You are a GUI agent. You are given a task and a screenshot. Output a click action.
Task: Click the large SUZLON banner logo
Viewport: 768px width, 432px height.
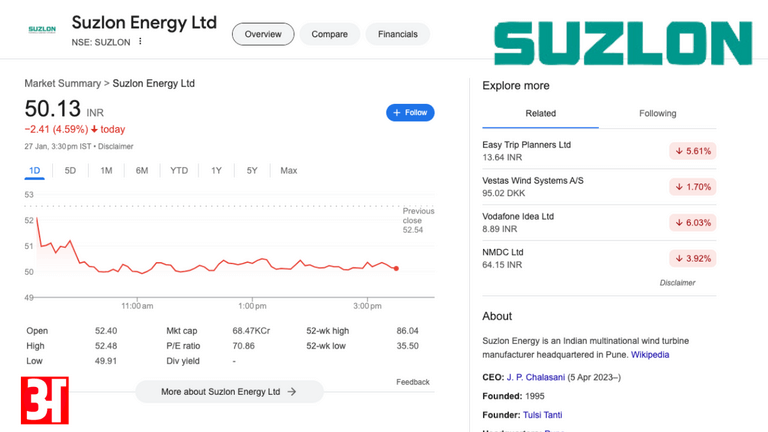point(622,45)
